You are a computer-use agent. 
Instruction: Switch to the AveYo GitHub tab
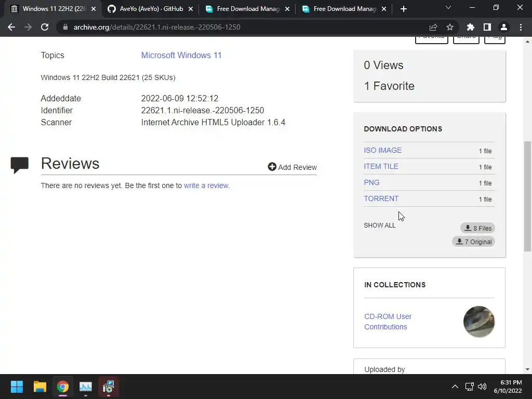[151, 9]
